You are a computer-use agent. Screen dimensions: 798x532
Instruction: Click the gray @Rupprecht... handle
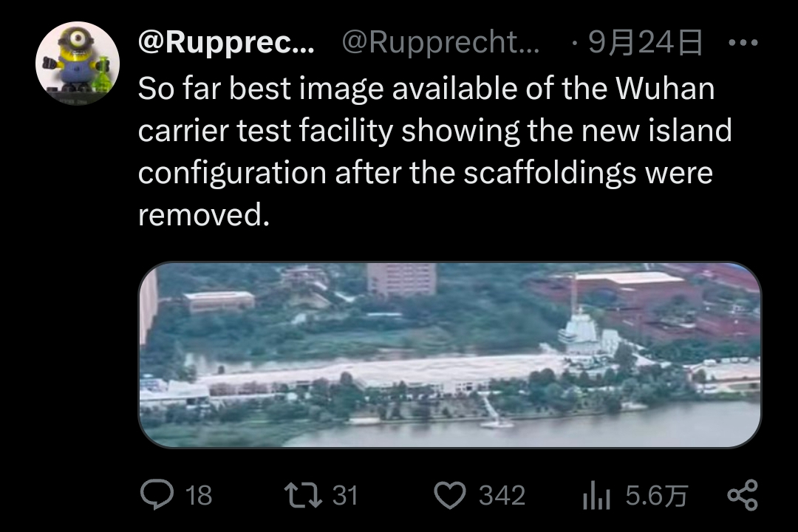click(440, 41)
